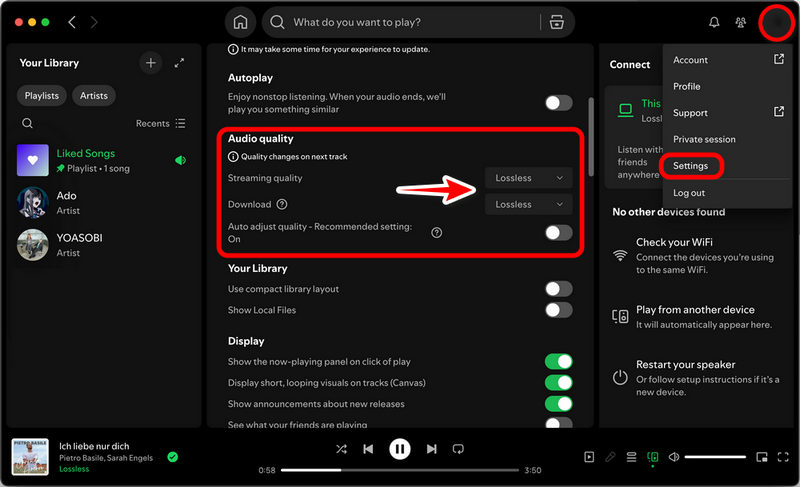Viewport: 800px width, 487px height.
Task: Start a Private session
Action: (729, 139)
